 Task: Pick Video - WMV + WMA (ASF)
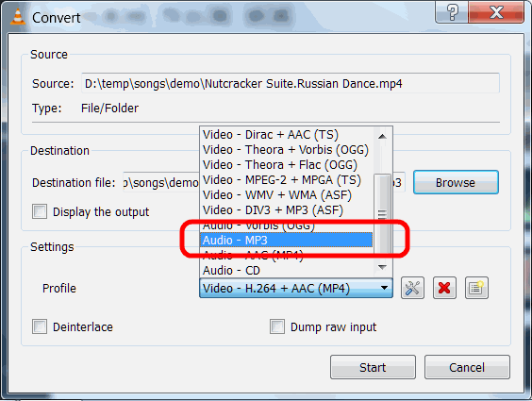click(287, 195)
